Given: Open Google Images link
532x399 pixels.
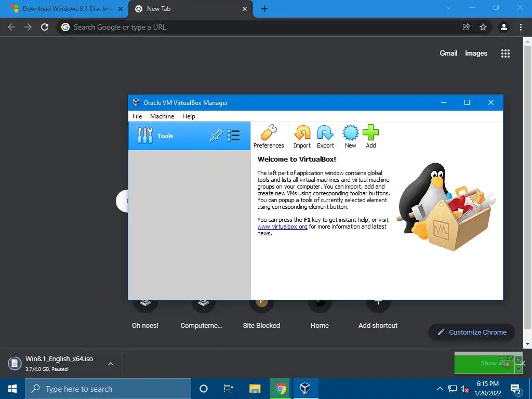Looking at the screenshot, I should tap(476, 54).
